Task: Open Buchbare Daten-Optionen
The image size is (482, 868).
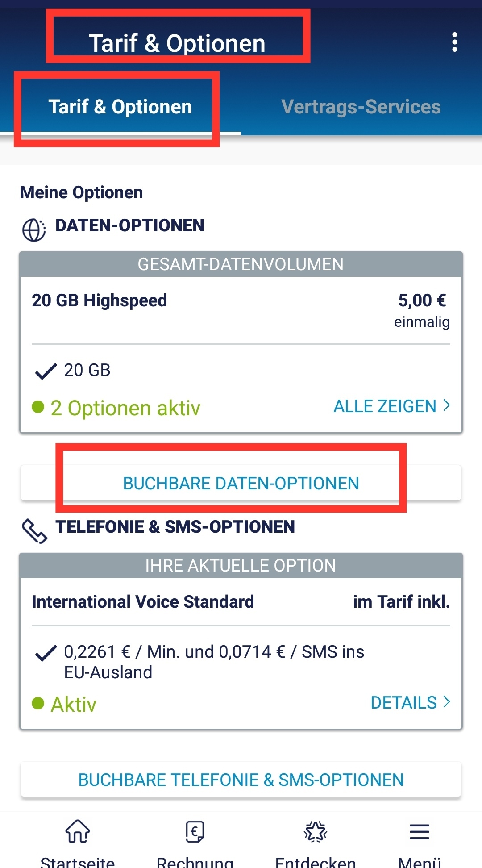Action: [241, 483]
